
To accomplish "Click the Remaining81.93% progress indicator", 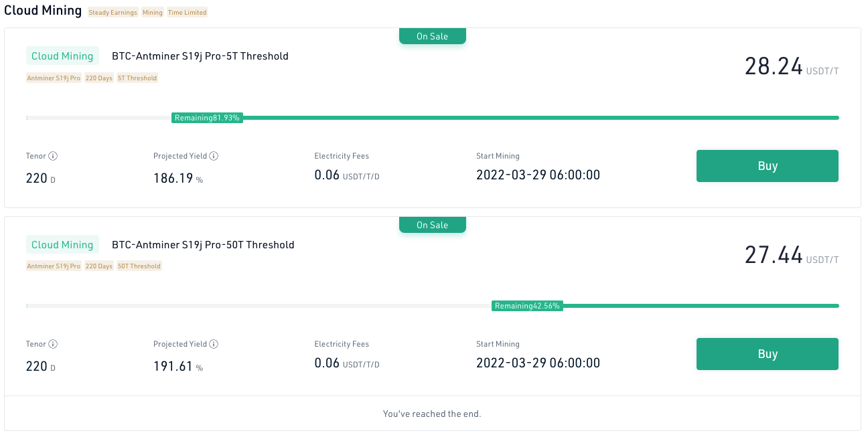I will 207,118.
